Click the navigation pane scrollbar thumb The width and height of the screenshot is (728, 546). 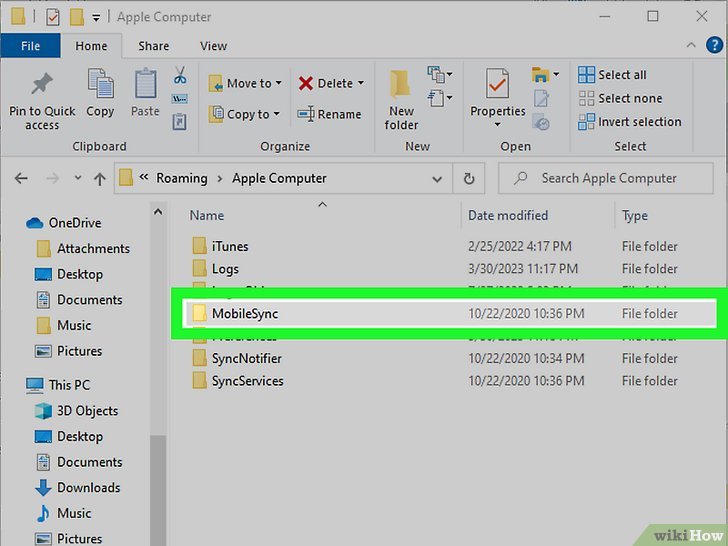158,490
